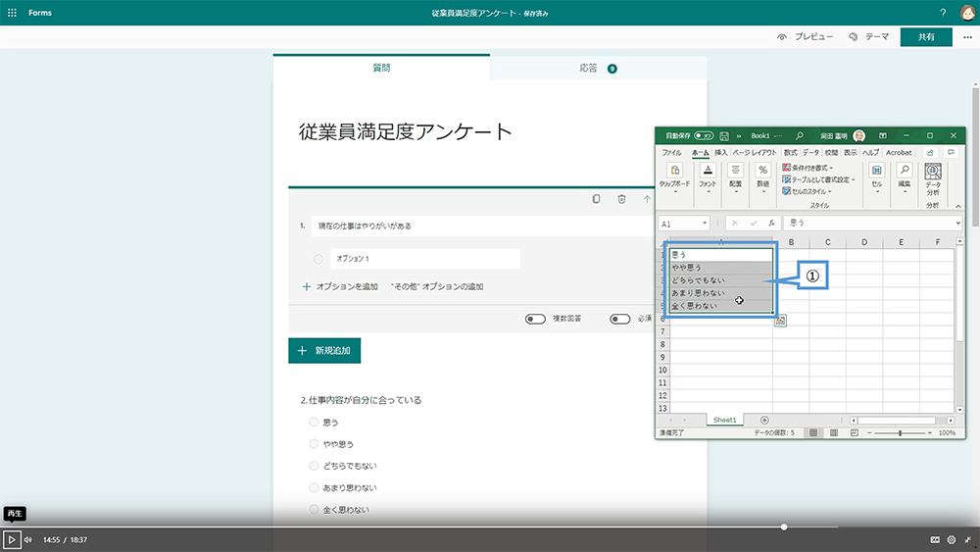Switch Excel to Page Layout view
The height and width of the screenshot is (552, 980).
pyautogui.click(x=834, y=432)
